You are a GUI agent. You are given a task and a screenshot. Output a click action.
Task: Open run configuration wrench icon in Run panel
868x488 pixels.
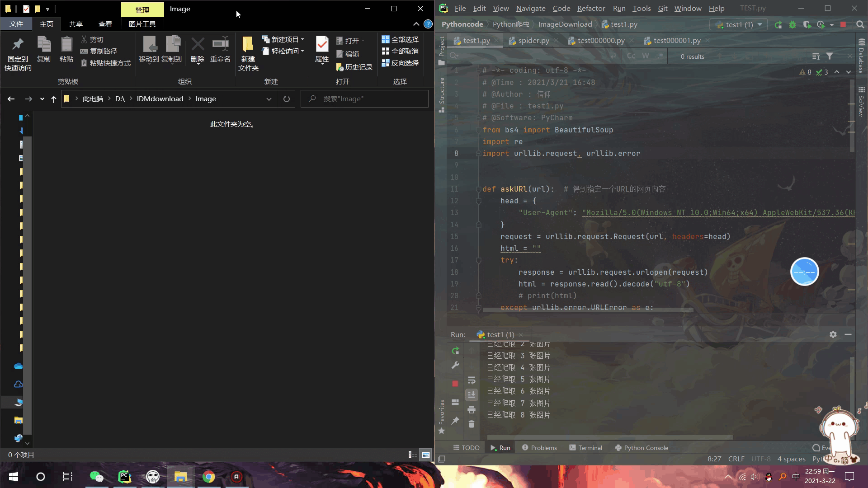click(x=455, y=365)
